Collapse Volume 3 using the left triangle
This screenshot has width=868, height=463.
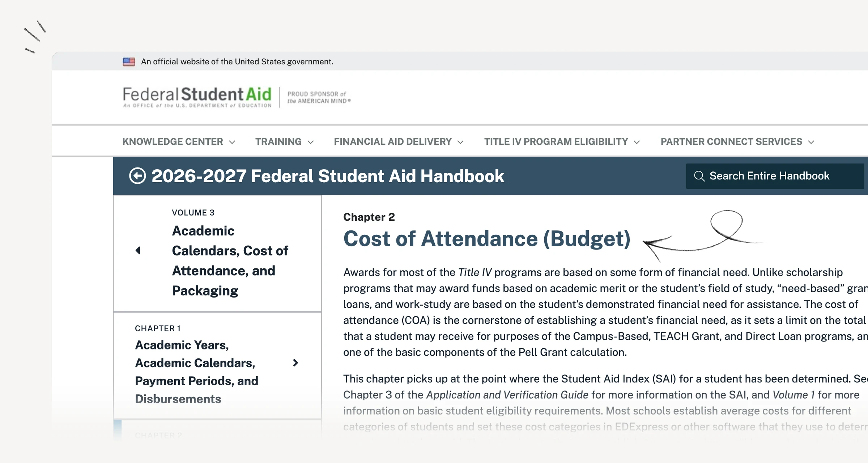coord(138,250)
